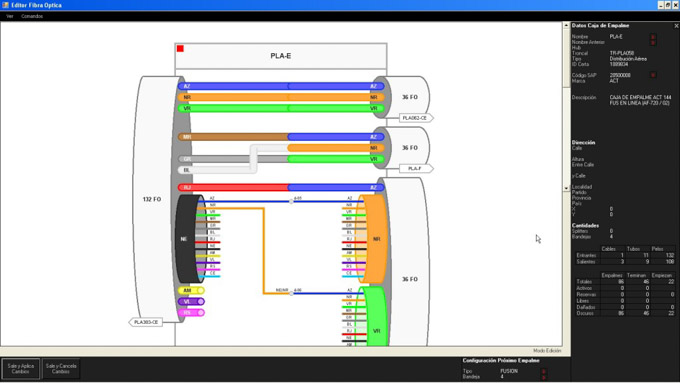Click Sale y Cancela Cambios button

tap(61, 369)
